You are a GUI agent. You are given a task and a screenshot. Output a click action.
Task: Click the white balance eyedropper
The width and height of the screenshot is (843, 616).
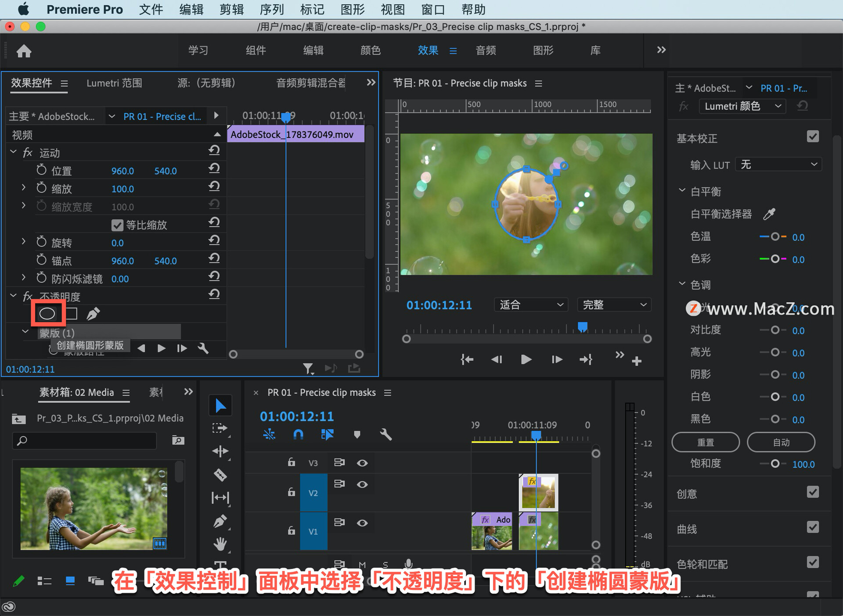coord(769,214)
